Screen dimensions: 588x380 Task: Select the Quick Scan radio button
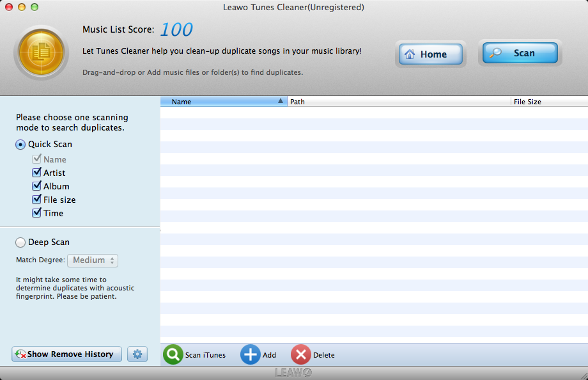click(21, 145)
